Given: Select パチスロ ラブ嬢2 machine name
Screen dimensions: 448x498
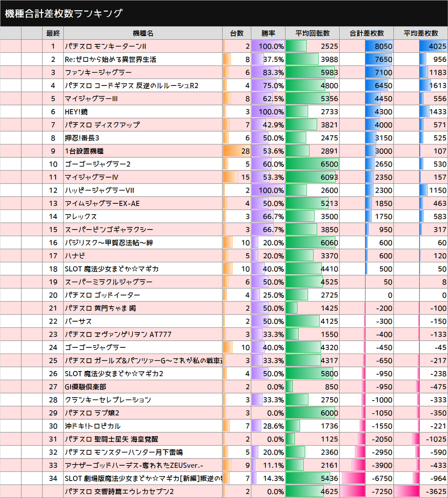Looking at the screenshot, I should coord(92,413).
